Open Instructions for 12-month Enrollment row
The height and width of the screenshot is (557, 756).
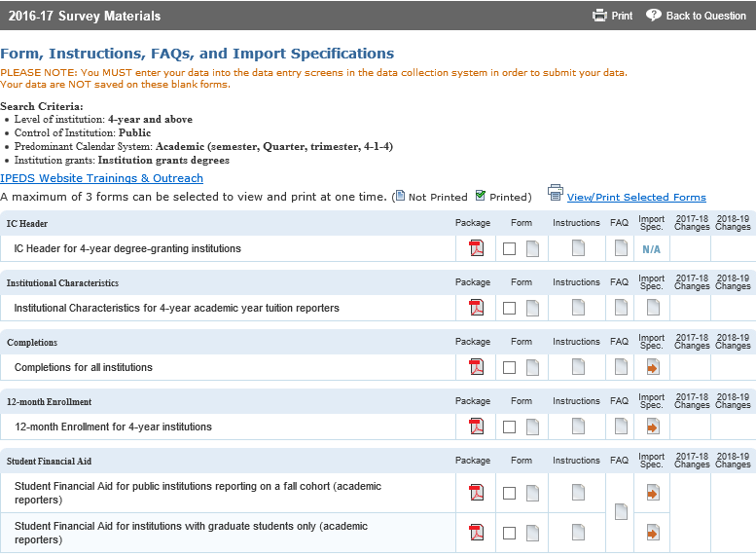(578, 427)
